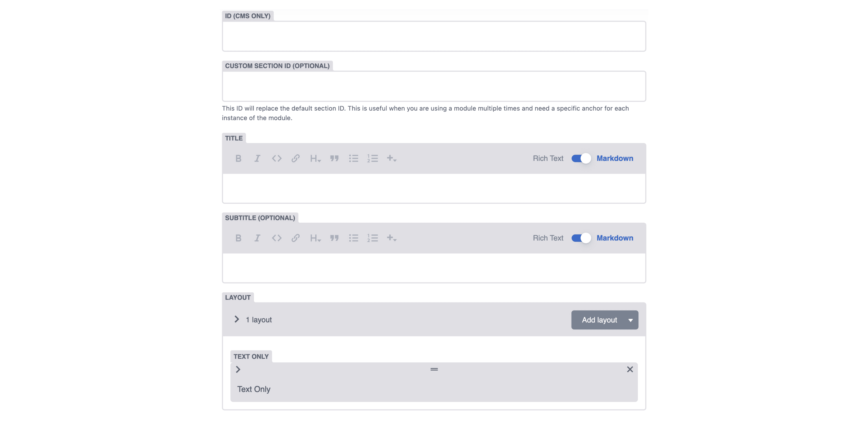Screen dimensions: 868x422
Task: Insert a quote in the Subtitle editor toolbar
Action: (x=334, y=238)
